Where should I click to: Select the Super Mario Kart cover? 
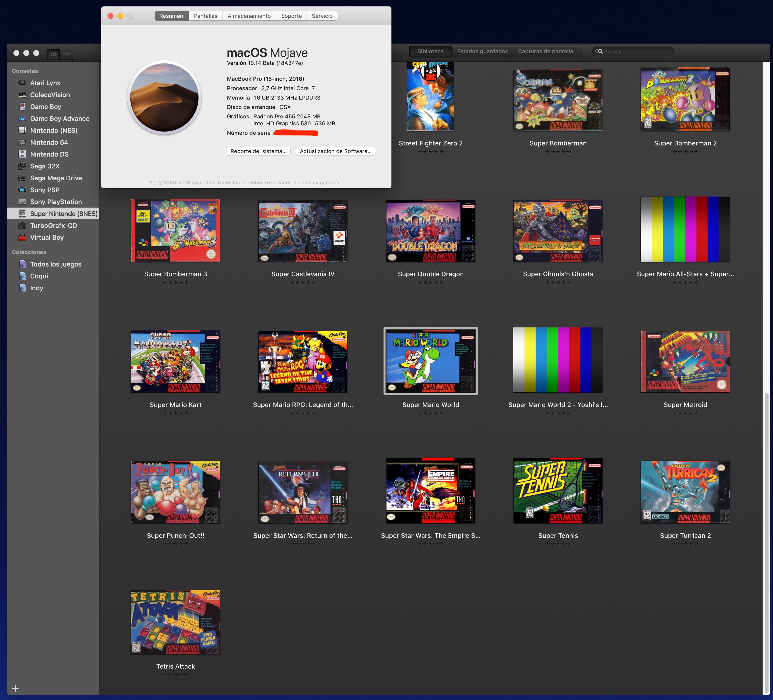[176, 361]
